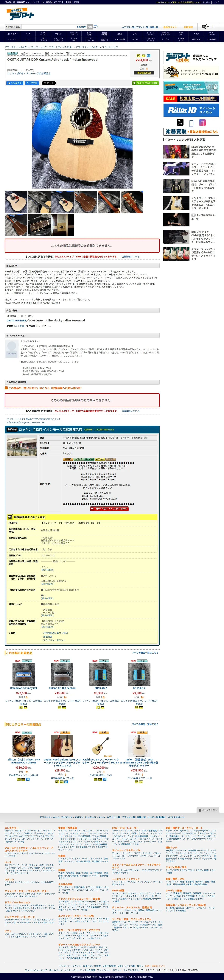Open the store link ロッキン 浜松店 under the title

(x=29, y=73)
